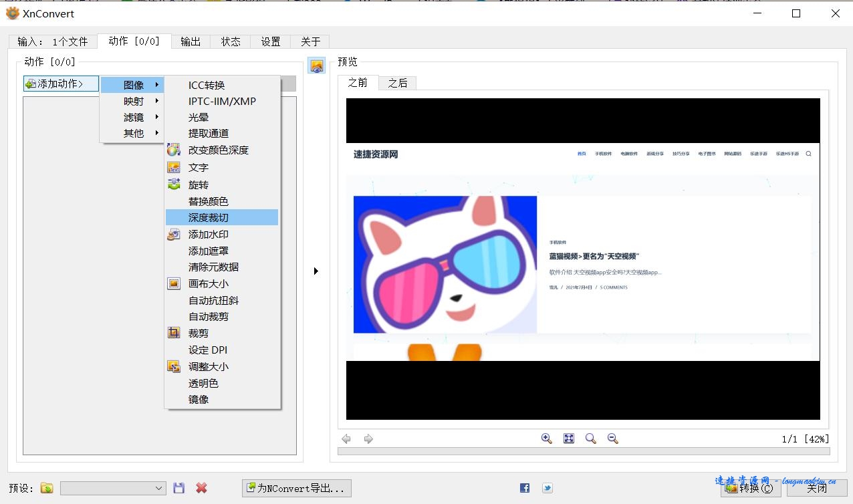Expand the 图像 submenu

132,85
